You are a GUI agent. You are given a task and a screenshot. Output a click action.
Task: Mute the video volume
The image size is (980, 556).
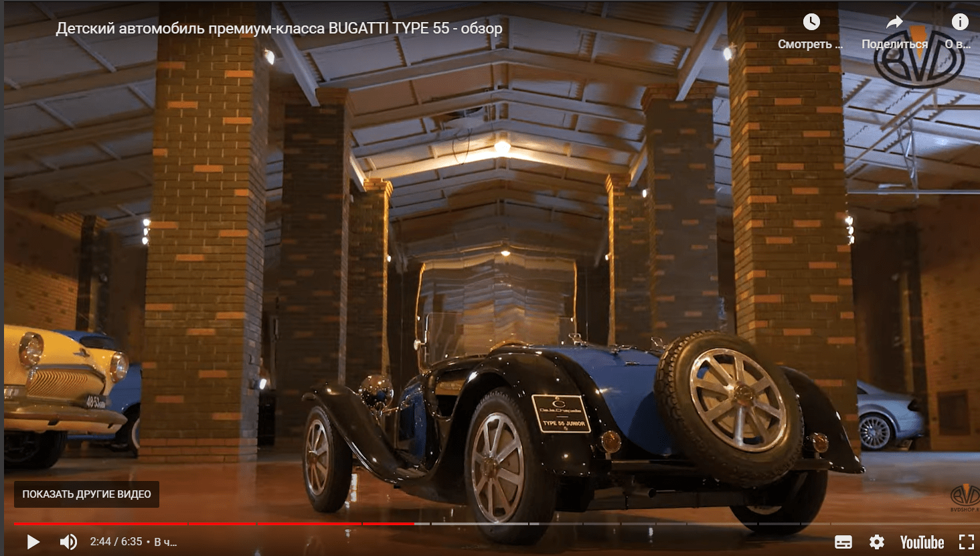[x=68, y=541]
